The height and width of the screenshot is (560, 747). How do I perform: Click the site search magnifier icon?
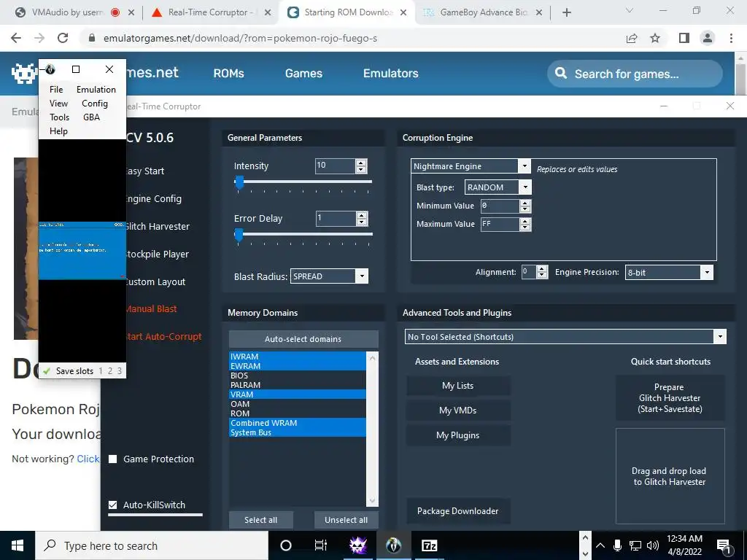pos(561,74)
